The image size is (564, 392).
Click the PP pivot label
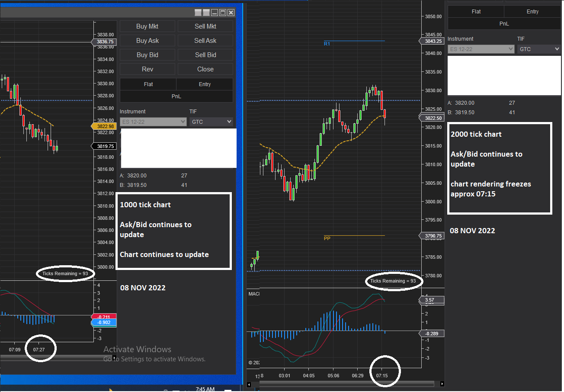pyautogui.click(x=327, y=238)
